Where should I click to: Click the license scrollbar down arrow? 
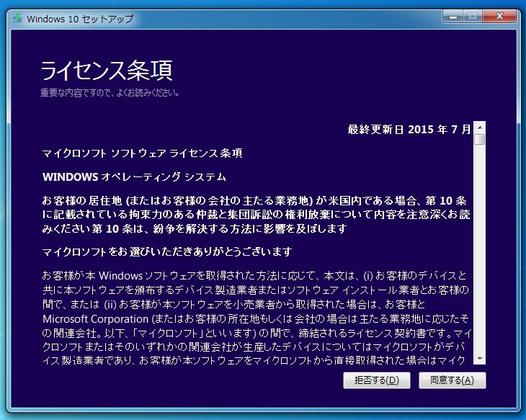[x=480, y=359]
